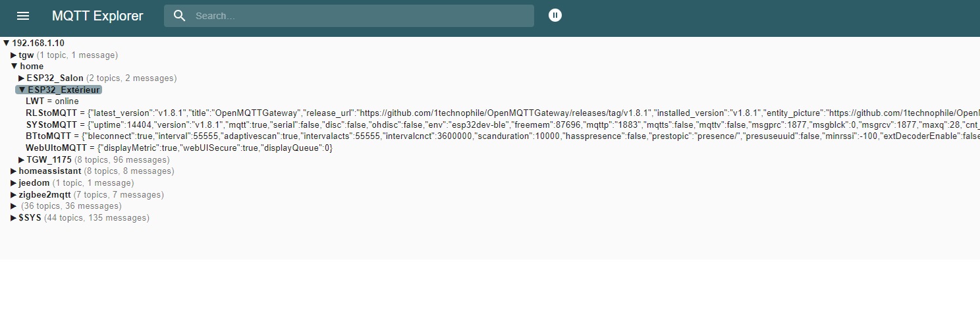
Task: Select the 192.168.1.10 broker label
Action: (38, 43)
